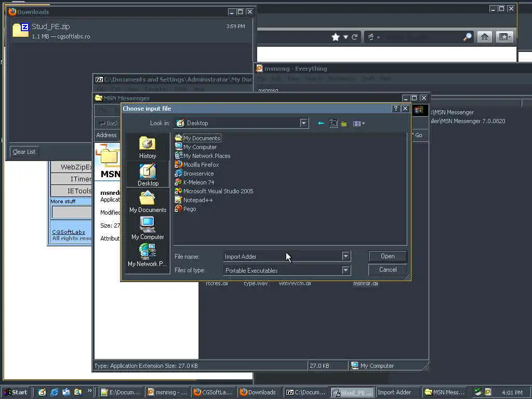Select Mozilla Firefox shortcut in file list
The image size is (532, 399).
[x=197, y=165]
